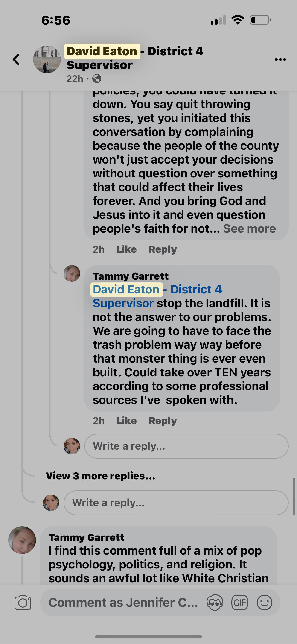Expand View 3 more replies
297x644 pixels.
[x=101, y=476]
